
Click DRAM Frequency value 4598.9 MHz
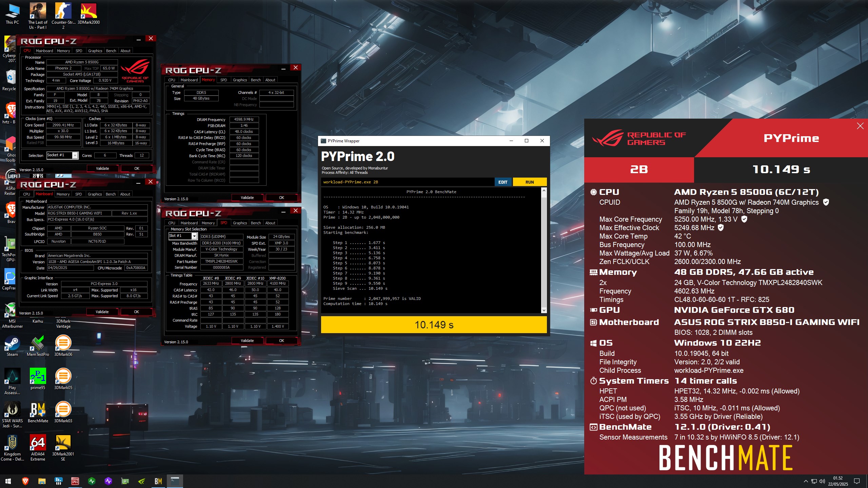244,119
